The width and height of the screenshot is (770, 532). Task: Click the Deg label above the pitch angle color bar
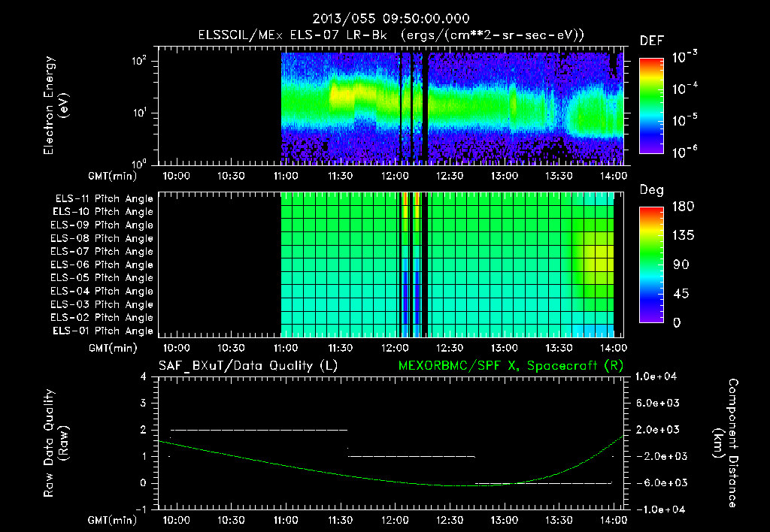coord(652,190)
